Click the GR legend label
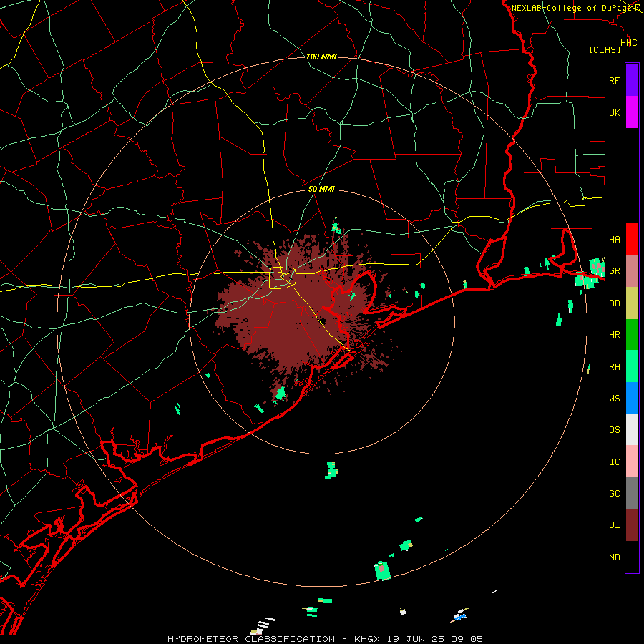Screen dimensions: 644x644 click(614, 271)
